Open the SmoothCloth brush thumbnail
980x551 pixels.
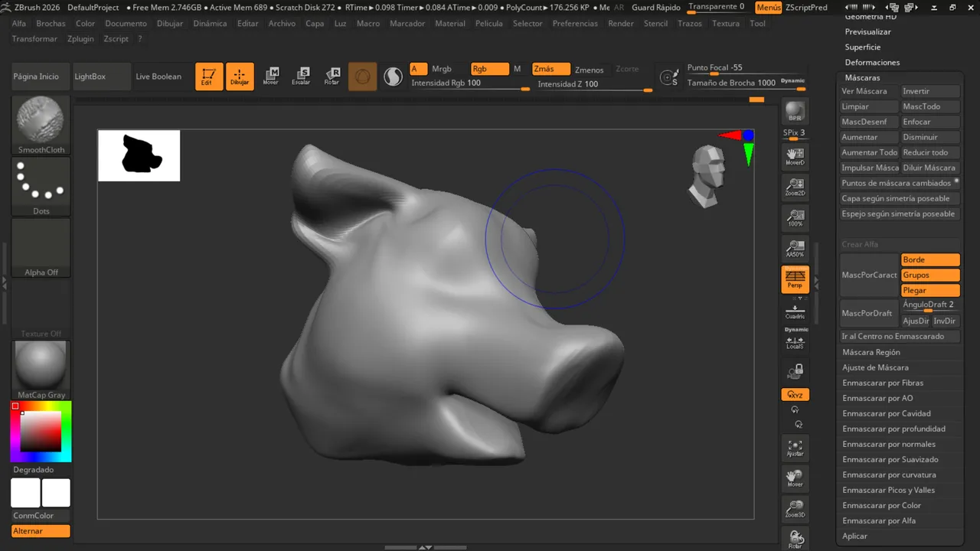[41, 125]
